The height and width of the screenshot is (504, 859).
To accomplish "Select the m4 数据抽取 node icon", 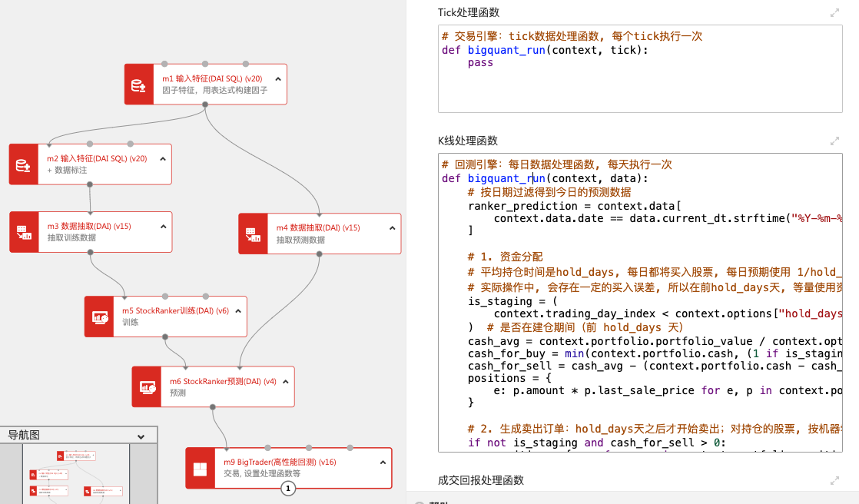I will pos(253,234).
